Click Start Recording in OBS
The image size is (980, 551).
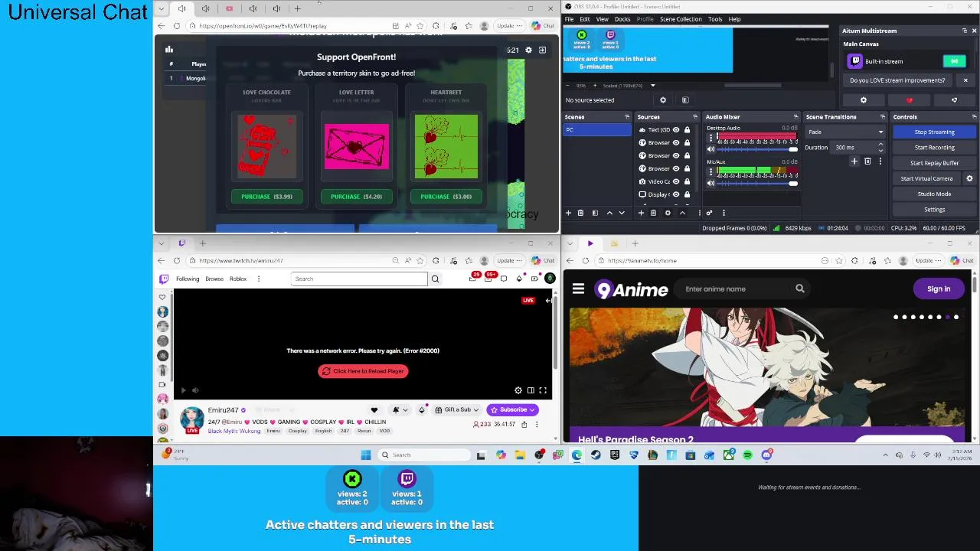coord(934,147)
